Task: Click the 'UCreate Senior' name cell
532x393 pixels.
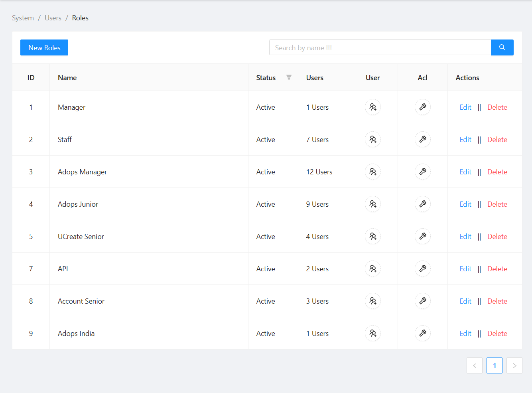Action: 149,236
